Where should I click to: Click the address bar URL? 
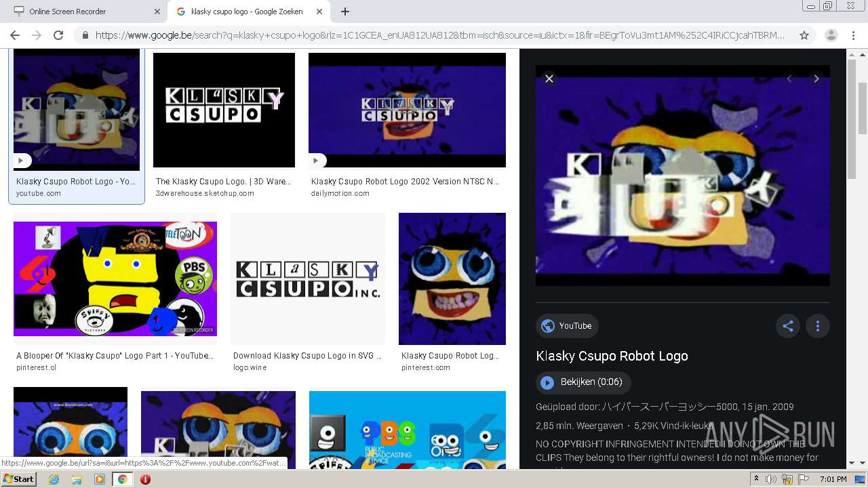point(440,35)
